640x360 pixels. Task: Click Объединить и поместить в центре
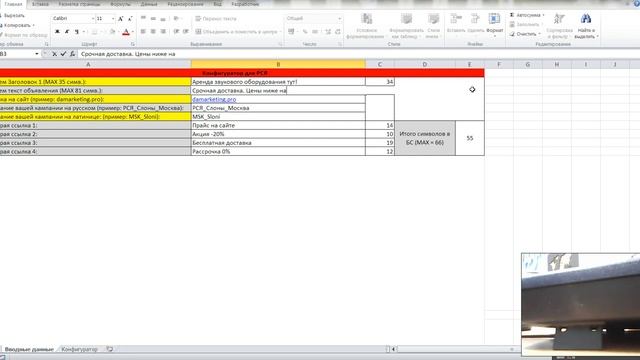click(238, 31)
